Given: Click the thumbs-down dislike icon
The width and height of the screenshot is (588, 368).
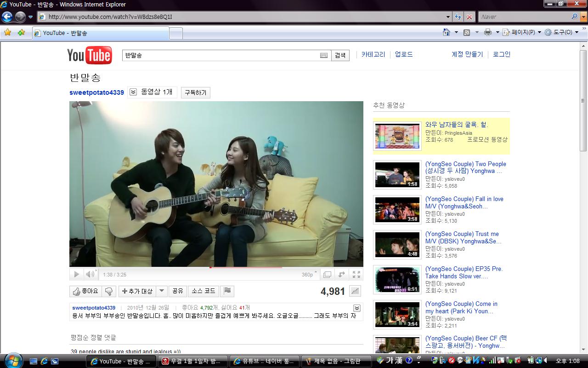Looking at the screenshot, I should pyautogui.click(x=109, y=291).
